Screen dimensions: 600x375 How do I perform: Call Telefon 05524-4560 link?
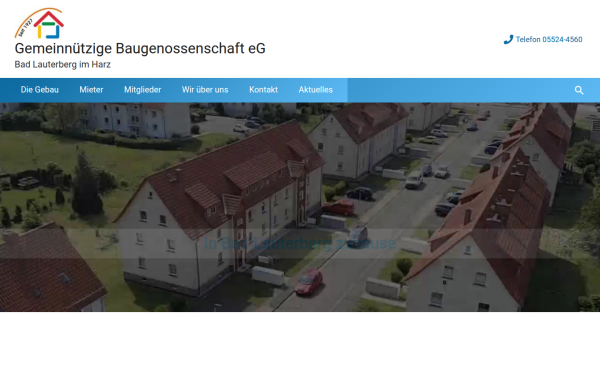pyautogui.click(x=549, y=39)
